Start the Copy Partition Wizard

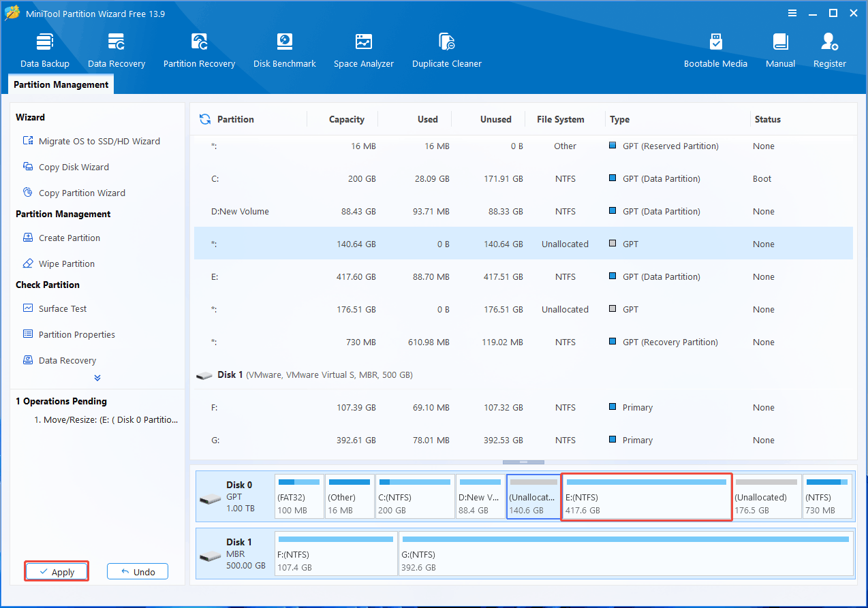tap(74, 193)
